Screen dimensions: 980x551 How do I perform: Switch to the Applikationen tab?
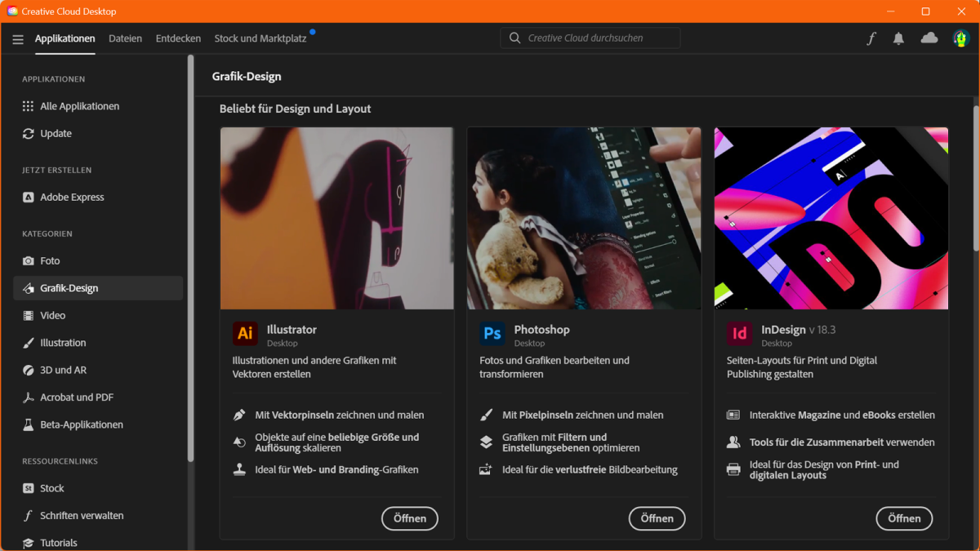(65, 38)
